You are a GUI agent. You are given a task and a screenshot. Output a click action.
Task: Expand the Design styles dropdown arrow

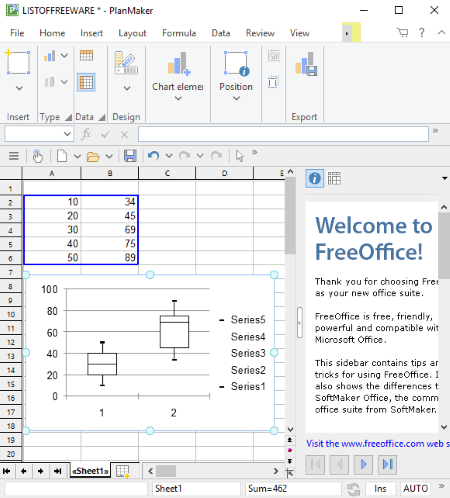pos(127,88)
